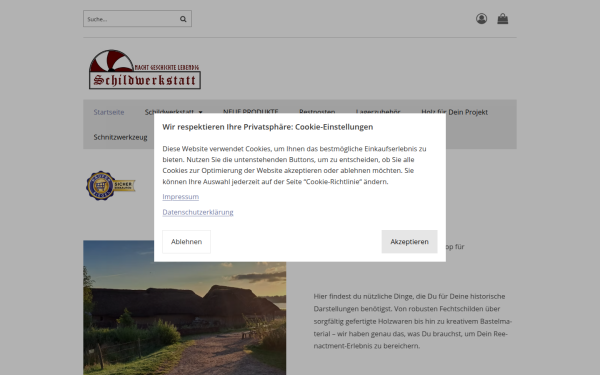
Task: Click the Sicher Einkaufen trust badge
Action: (111, 186)
